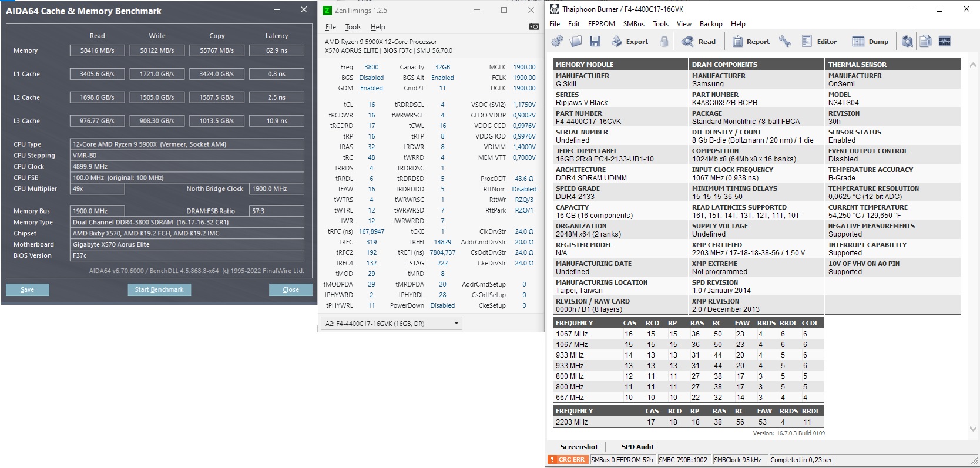Viewport: 980px width, 468px height.
Task: Click the green ZenTimings app icon
Action: point(327,10)
